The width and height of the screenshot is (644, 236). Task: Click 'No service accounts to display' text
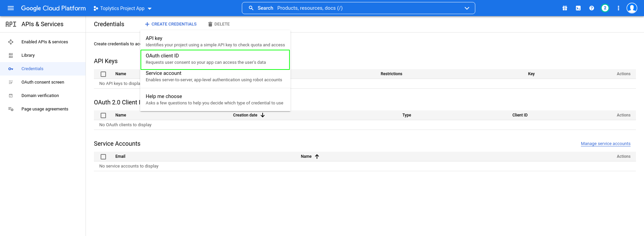click(x=129, y=166)
